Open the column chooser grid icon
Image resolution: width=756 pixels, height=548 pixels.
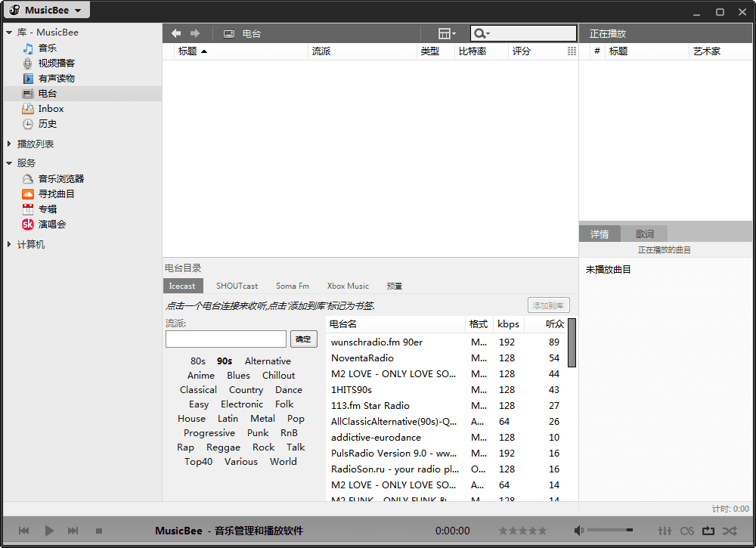point(572,51)
